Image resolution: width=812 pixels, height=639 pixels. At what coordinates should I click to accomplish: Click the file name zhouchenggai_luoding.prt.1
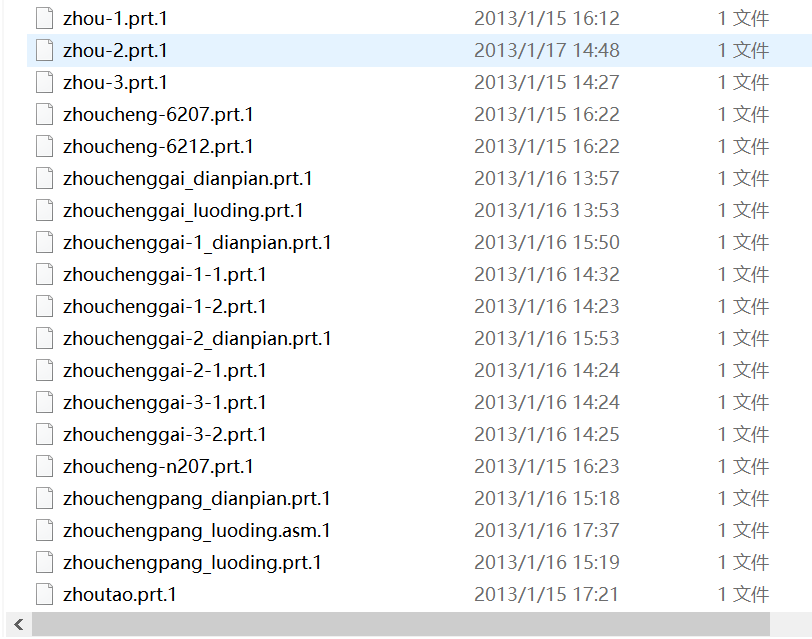(183, 210)
